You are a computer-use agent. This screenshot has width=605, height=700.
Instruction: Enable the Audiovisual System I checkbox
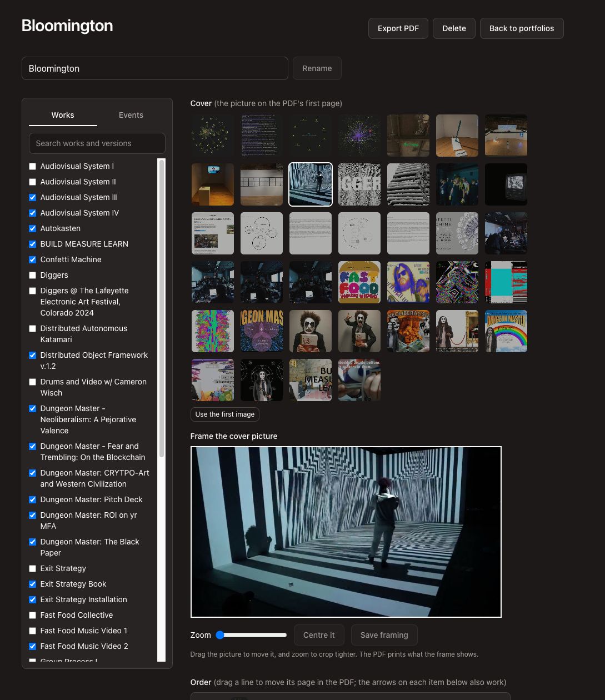pyautogui.click(x=32, y=166)
